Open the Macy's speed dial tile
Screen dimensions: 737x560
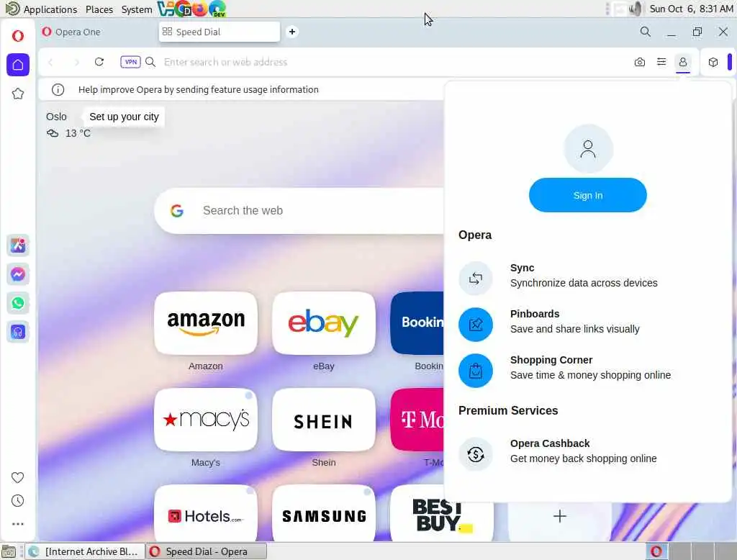coord(206,420)
